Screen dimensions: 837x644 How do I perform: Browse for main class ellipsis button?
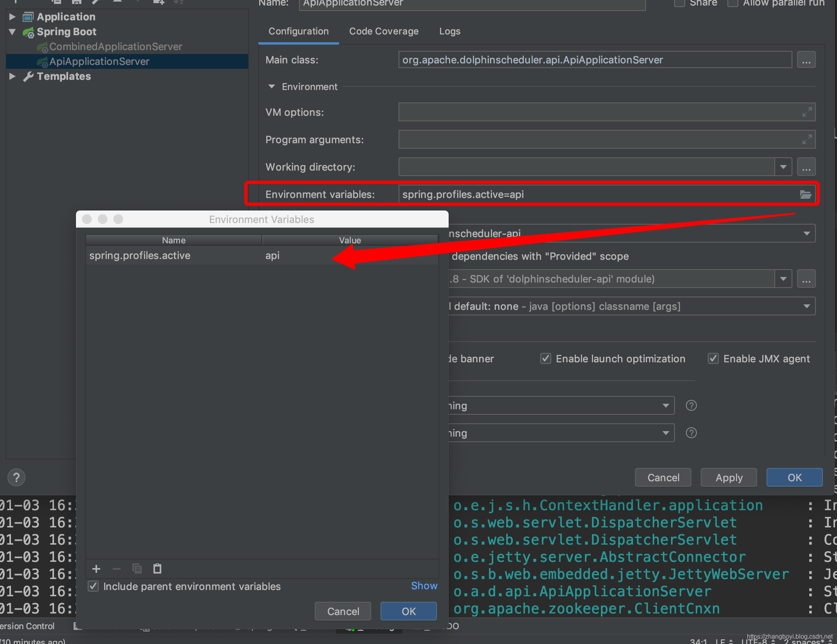point(806,60)
